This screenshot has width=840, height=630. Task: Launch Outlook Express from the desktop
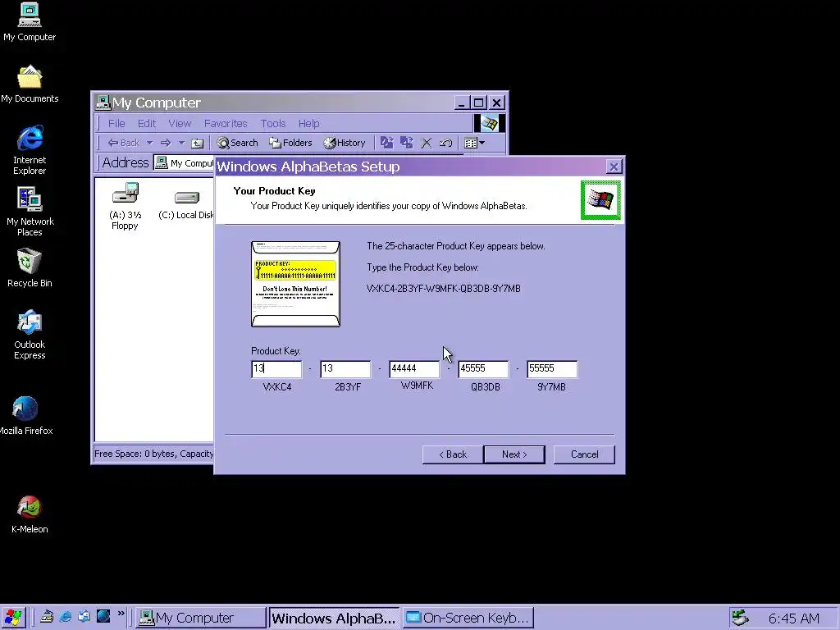click(30, 335)
